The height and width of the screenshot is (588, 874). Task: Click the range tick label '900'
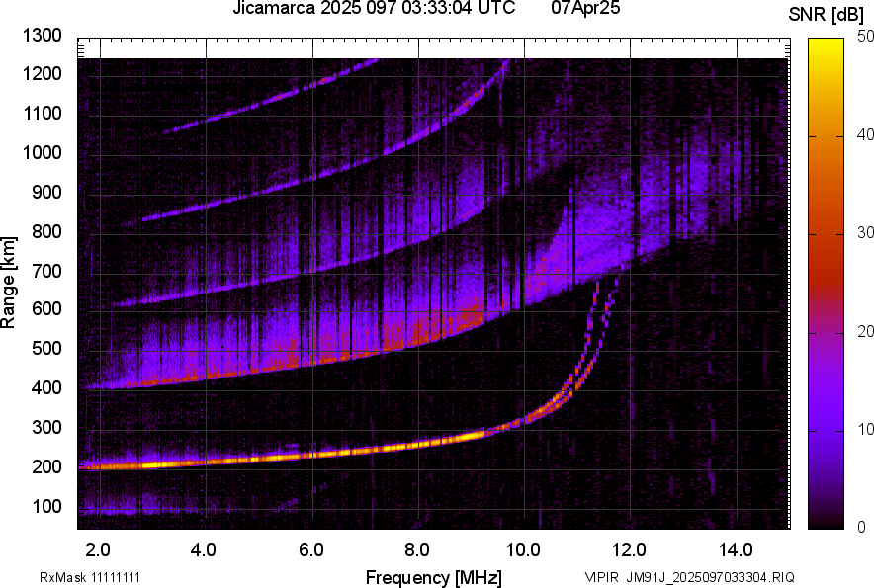coord(46,192)
